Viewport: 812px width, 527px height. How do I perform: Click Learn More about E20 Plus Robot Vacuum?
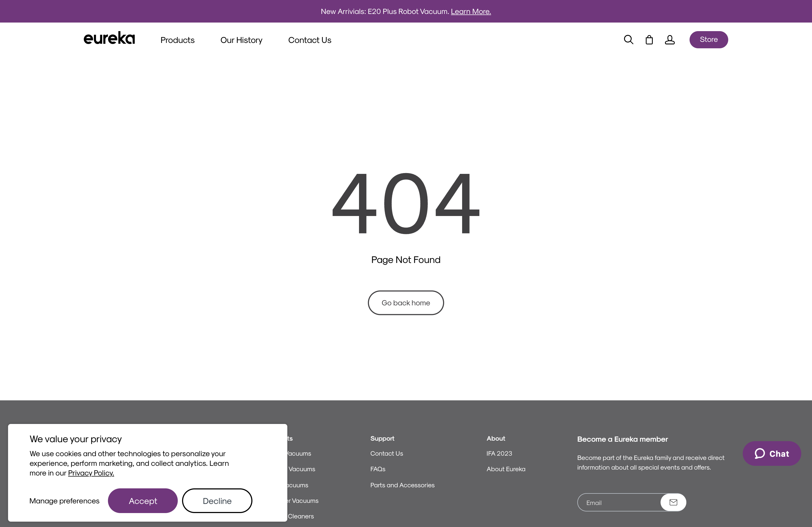tap(470, 11)
